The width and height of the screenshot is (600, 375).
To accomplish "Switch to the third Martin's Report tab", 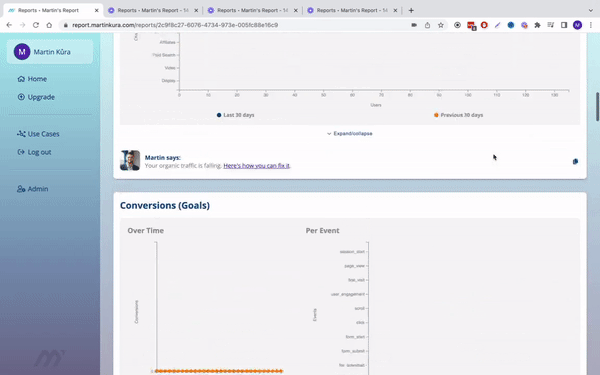I will click(253, 10).
